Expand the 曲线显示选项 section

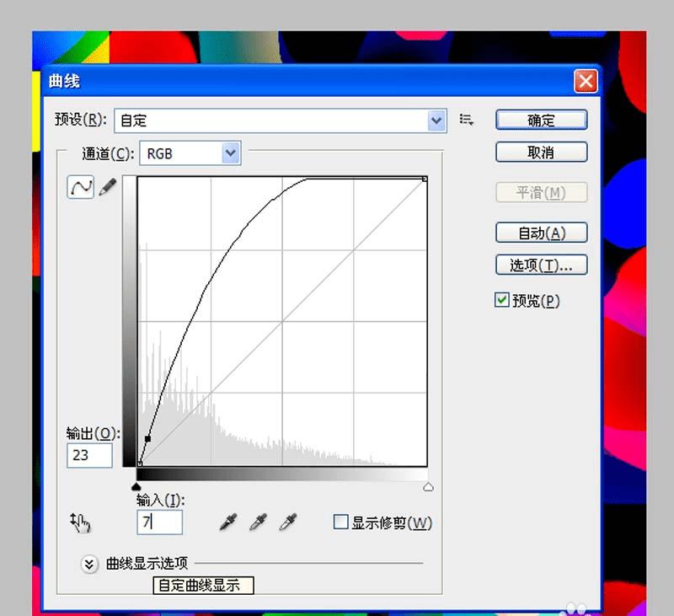89,564
